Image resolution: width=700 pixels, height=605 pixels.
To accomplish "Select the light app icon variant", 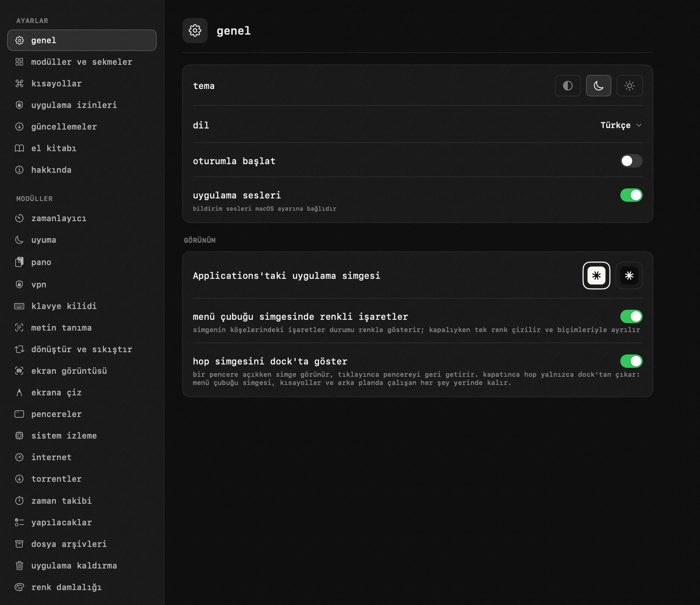I will (x=596, y=276).
